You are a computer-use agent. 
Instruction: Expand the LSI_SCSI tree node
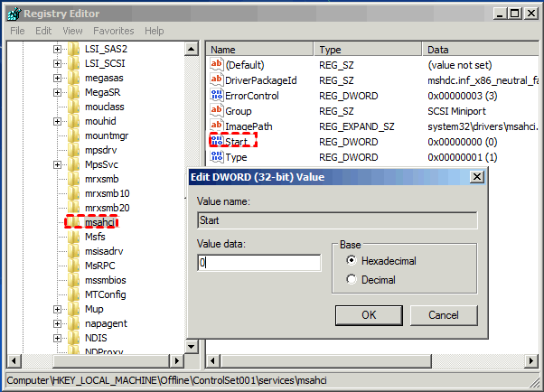pos(57,63)
